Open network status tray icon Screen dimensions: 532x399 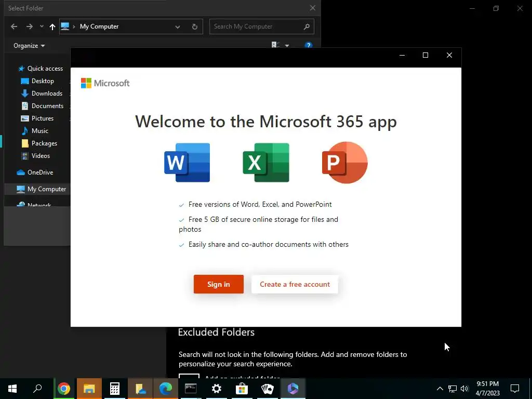pos(453,389)
